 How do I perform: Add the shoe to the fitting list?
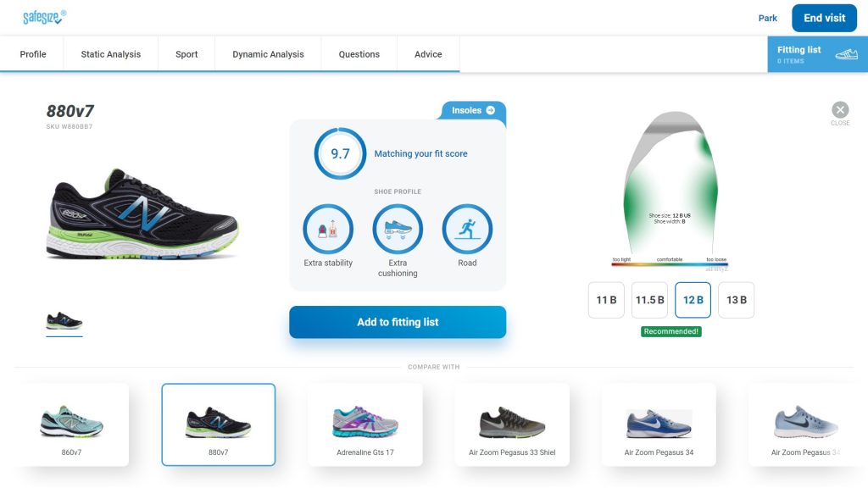point(398,322)
